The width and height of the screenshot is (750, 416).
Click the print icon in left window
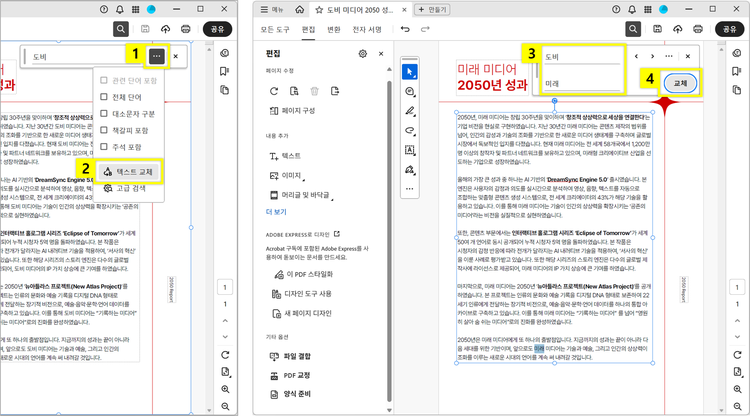coord(186,29)
